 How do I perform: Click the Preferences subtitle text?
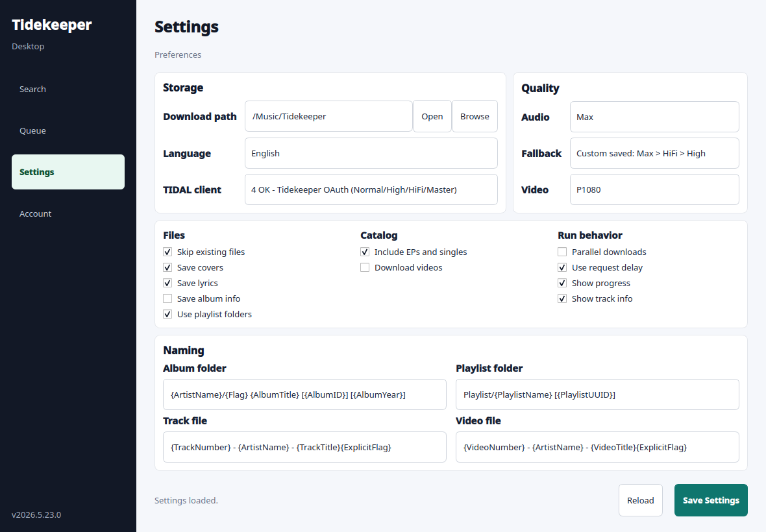[x=178, y=54]
